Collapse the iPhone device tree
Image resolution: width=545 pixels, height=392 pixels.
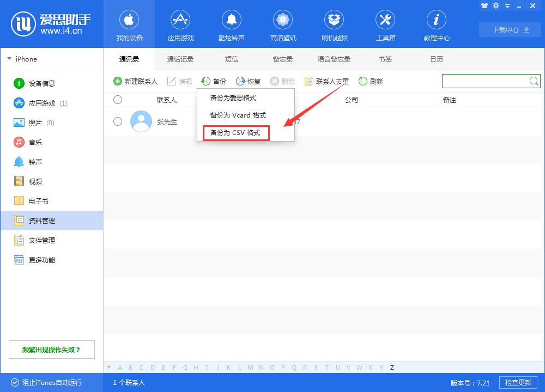9,59
